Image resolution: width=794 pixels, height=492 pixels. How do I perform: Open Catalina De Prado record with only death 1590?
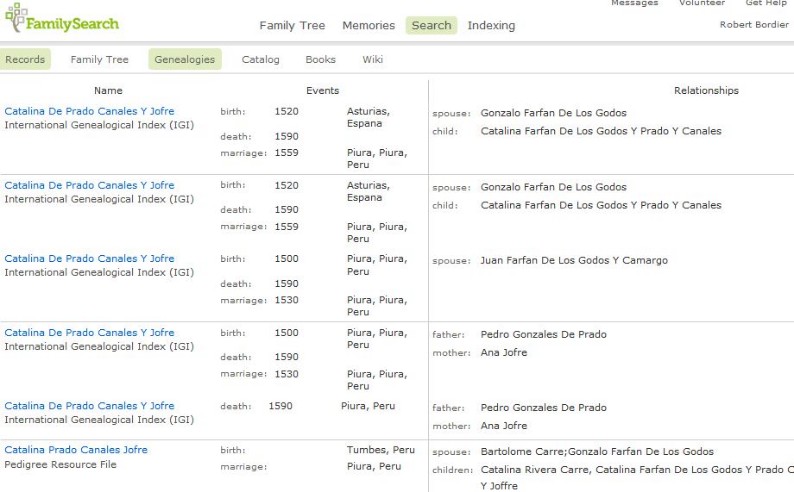(89, 405)
